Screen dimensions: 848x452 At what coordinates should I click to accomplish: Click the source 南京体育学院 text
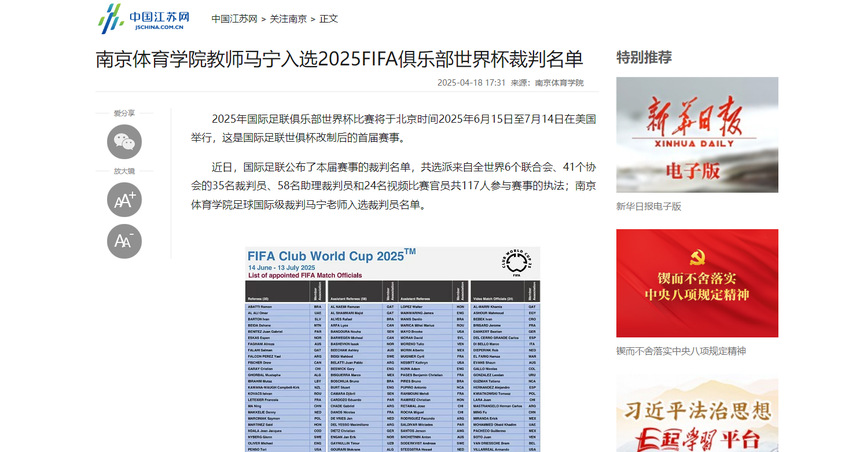[558, 83]
